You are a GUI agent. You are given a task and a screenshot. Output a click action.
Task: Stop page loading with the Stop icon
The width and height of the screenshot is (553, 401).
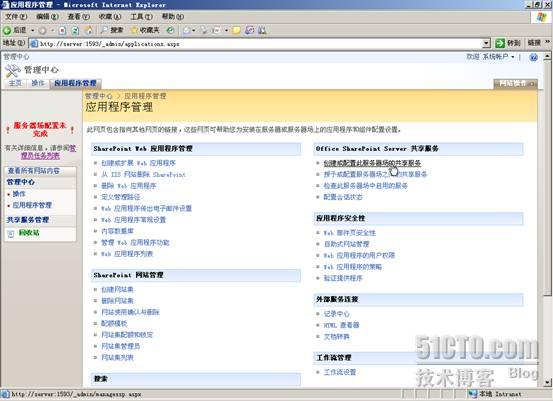coord(62,31)
